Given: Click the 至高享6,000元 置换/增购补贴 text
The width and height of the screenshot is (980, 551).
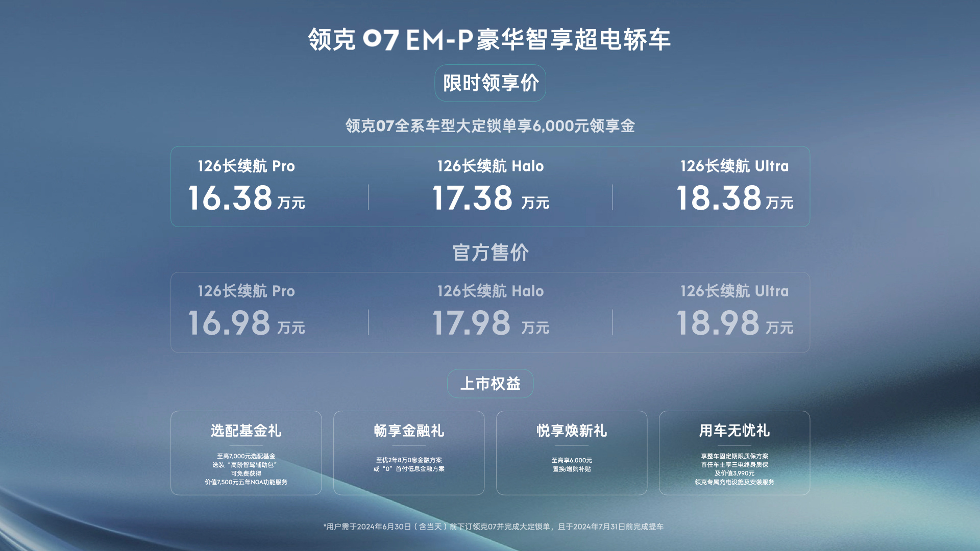Looking at the screenshot, I should click(x=572, y=465).
